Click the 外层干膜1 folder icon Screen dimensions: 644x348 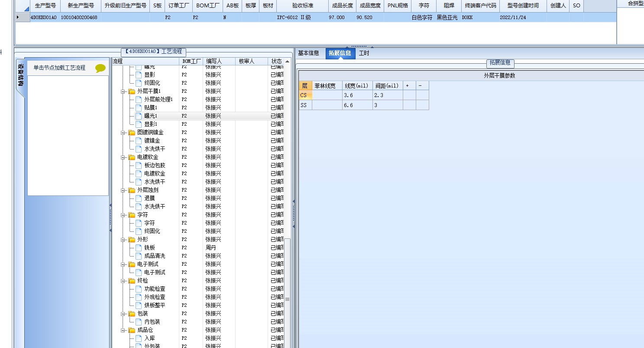point(132,91)
